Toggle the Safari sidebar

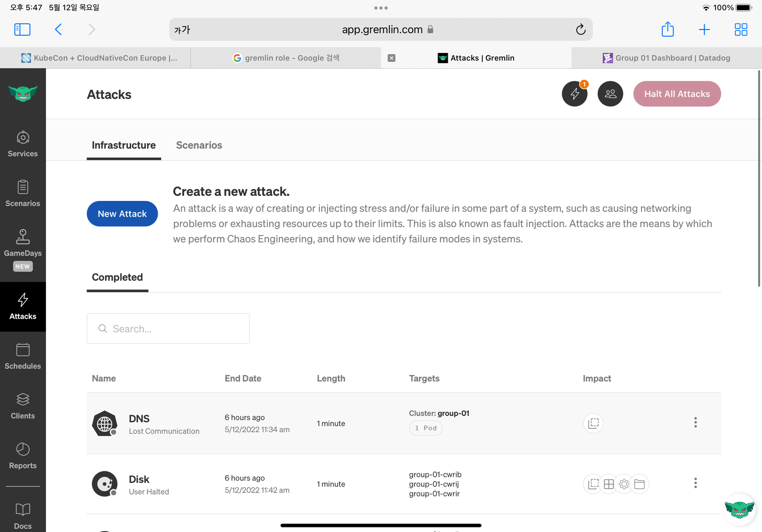click(x=22, y=29)
